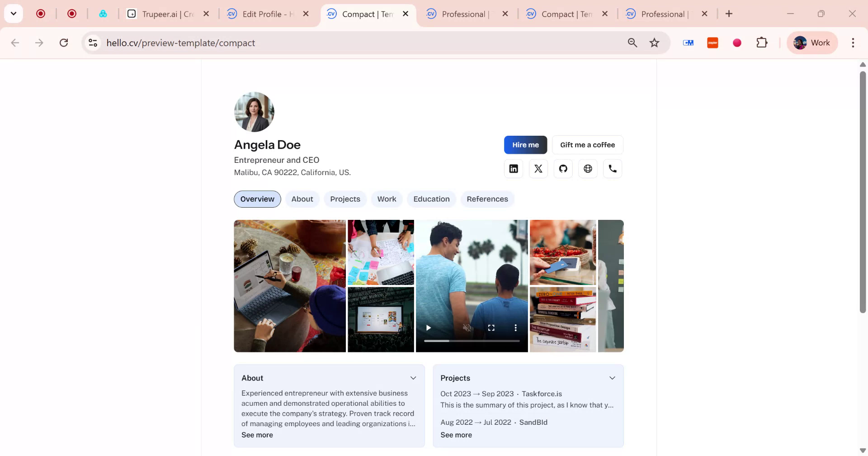Image resolution: width=868 pixels, height=456 pixels.
Task: Click the Hire me button
Action: click(525, 145)
